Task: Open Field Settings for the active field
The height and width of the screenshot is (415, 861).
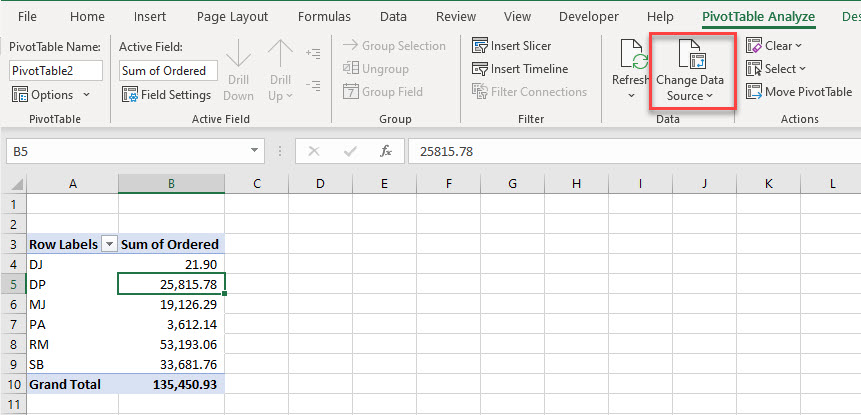Action: (x=166, y=94)
